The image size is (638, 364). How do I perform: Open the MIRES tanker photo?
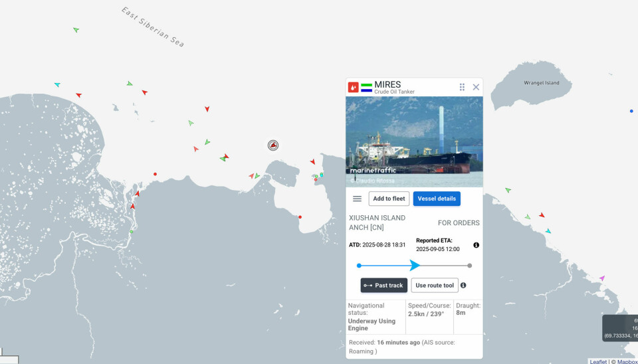[414, 141]
